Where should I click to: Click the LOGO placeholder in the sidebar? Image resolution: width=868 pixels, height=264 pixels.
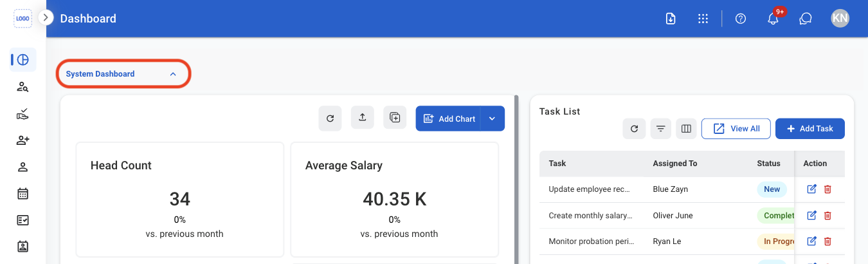23,19
